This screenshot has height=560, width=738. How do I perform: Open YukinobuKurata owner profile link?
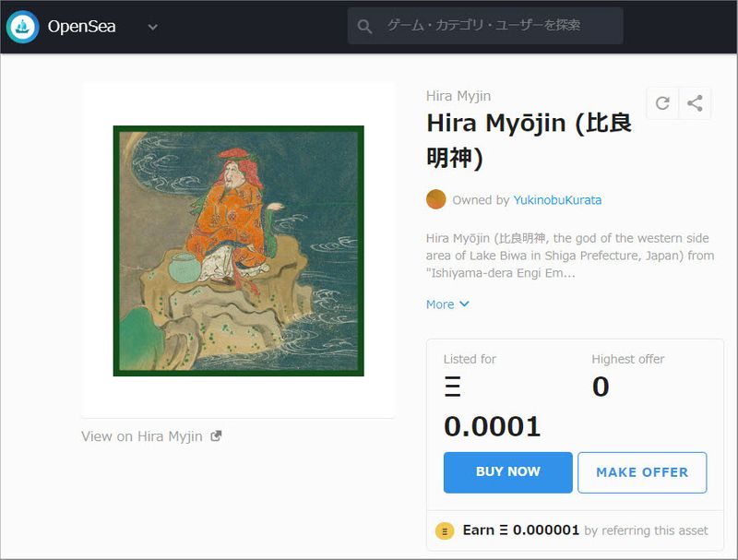[557, 200]
